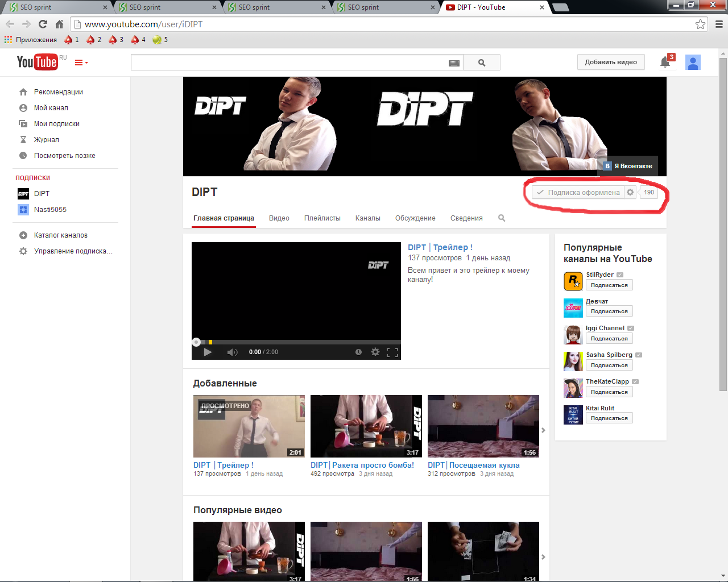This screenshot has height=582, width=728.
Task: Open the Приложения apps shortcut
Action: tap(31, 40)
